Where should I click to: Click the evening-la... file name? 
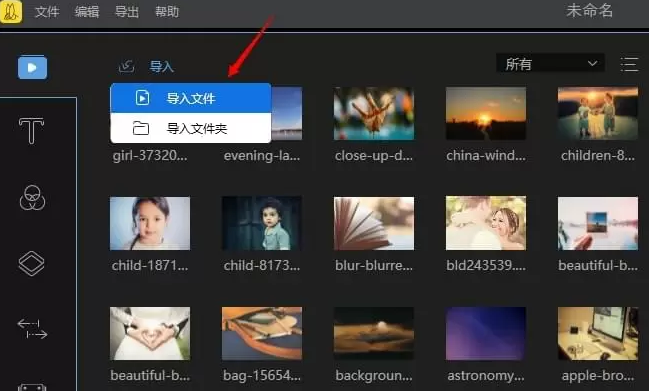[262, 156]
